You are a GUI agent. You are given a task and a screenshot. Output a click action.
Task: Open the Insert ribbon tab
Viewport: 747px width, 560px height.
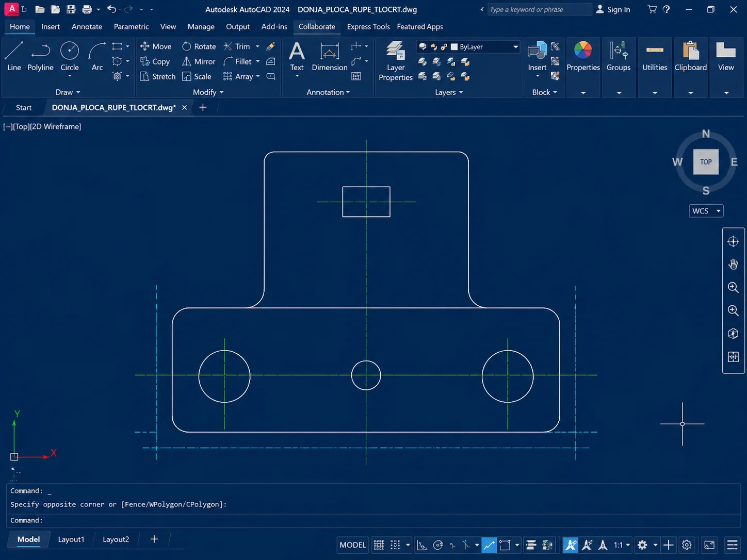[x=51, y=27]
